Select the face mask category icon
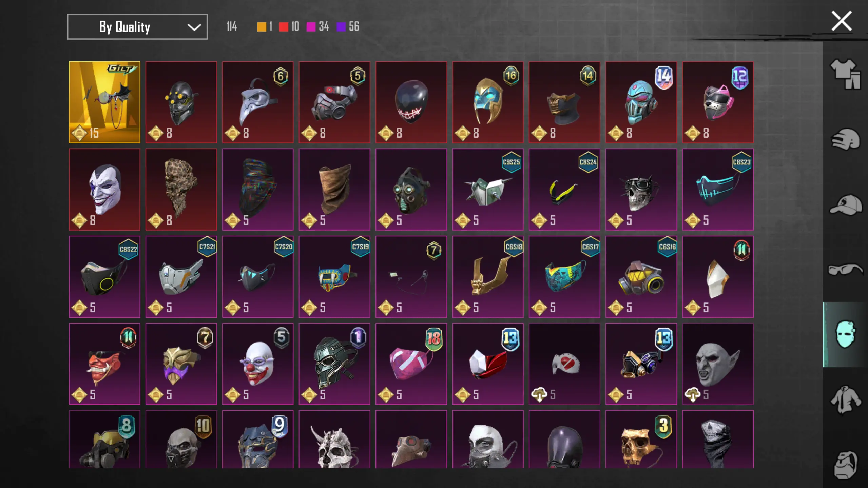Screen dimensions: 868x488 click(x=845, y=334)
